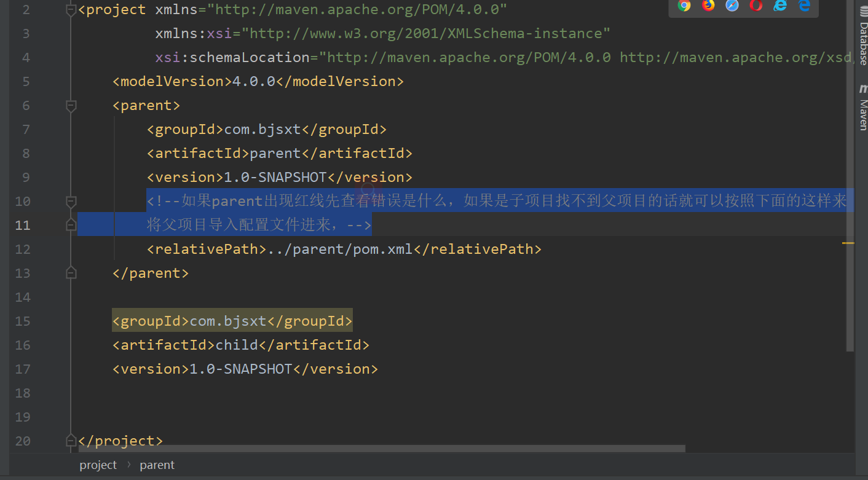Click the highlighted Chinese comment on line 10

497,201
